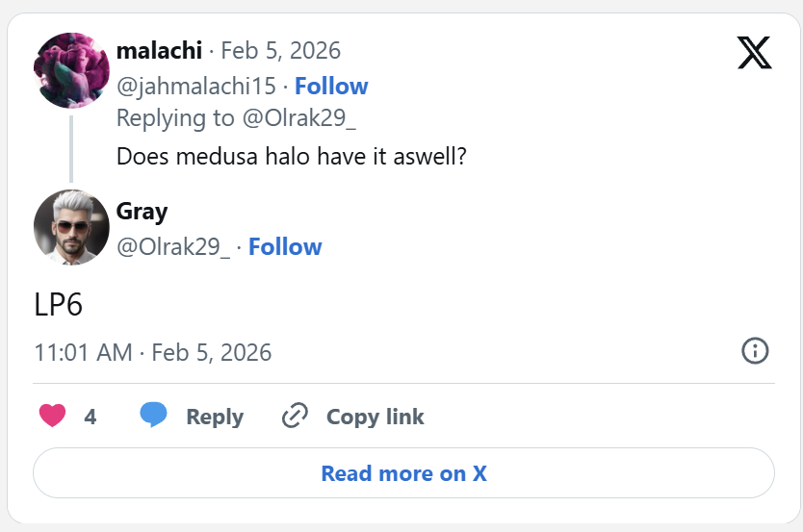Click the reply speech bubble icon

[x=153, y=416]
